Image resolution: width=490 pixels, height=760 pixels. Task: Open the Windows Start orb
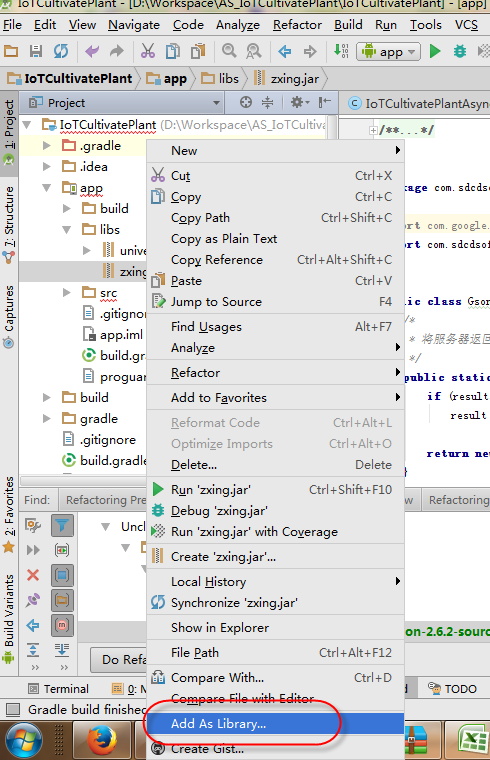point(24,741)
